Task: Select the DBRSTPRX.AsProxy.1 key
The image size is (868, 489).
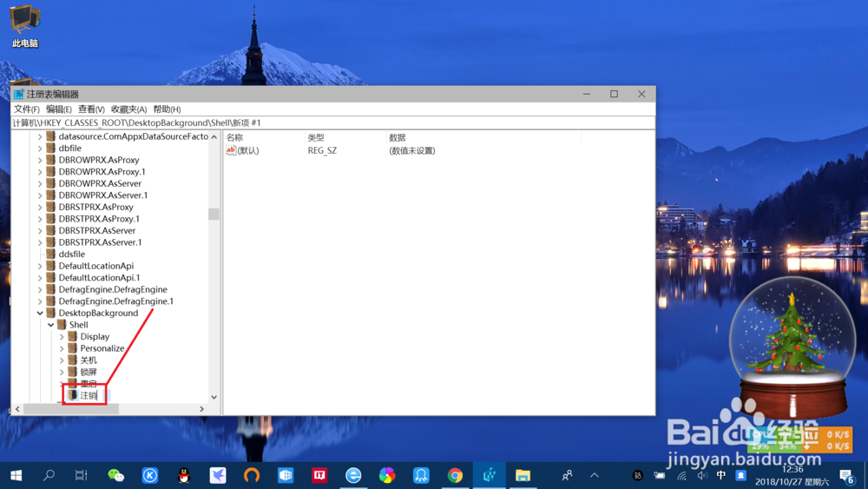Action: point(99,219)
